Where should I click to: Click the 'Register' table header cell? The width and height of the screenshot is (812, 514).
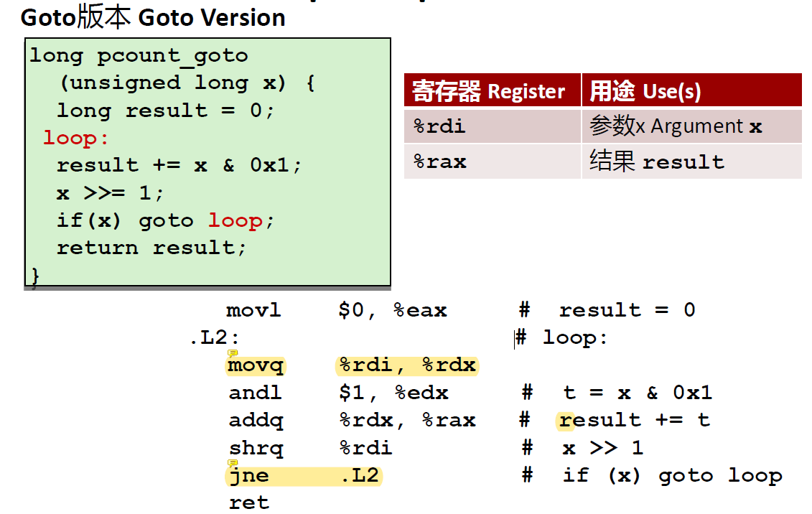[493, 90]
